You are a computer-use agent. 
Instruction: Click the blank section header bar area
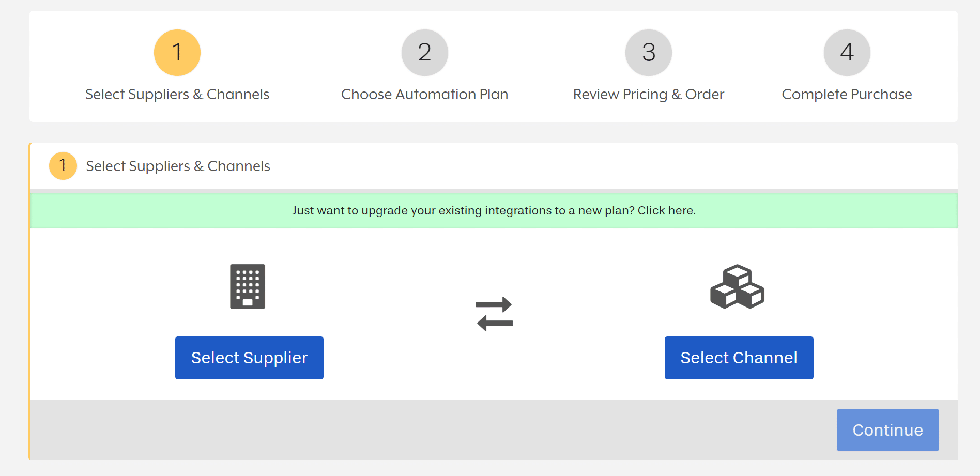(620, 166)
